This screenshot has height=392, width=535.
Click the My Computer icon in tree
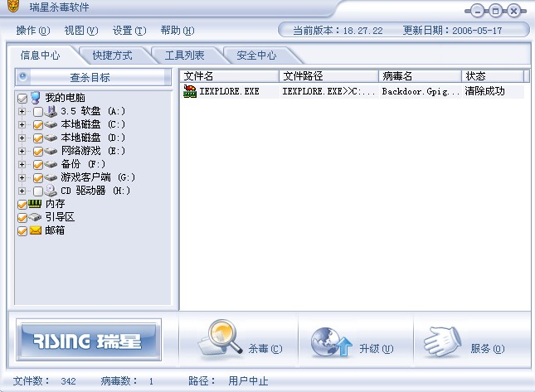pos(35,98)
